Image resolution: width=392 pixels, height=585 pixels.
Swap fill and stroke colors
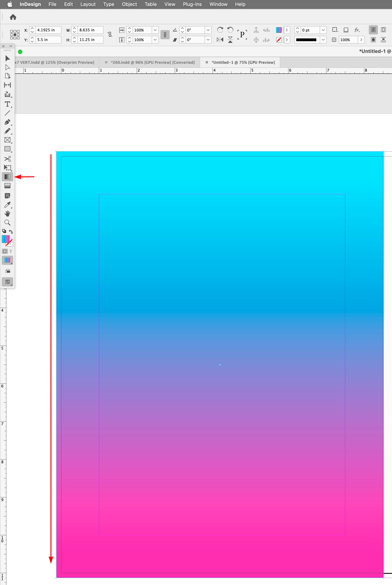11,232
